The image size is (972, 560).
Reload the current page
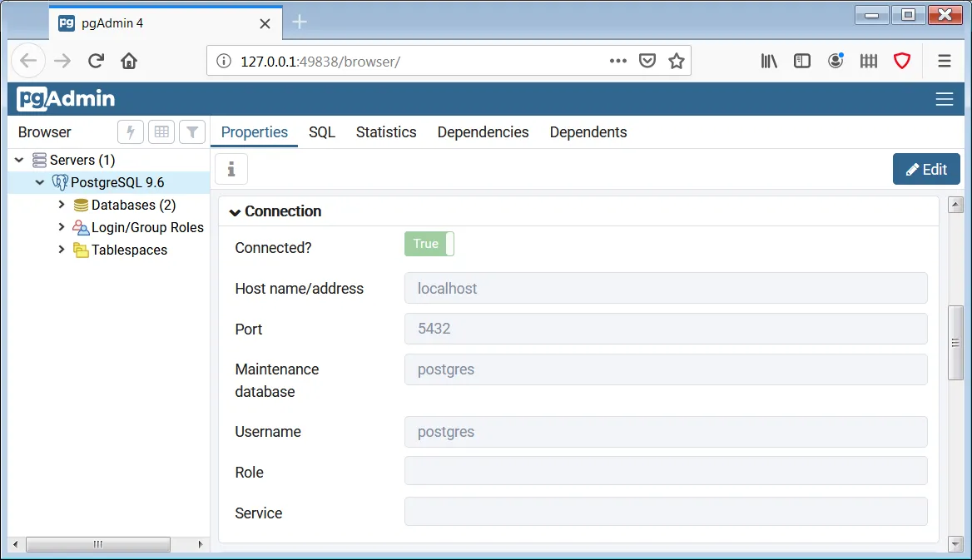pyautogui.click(x=96, y=61)
